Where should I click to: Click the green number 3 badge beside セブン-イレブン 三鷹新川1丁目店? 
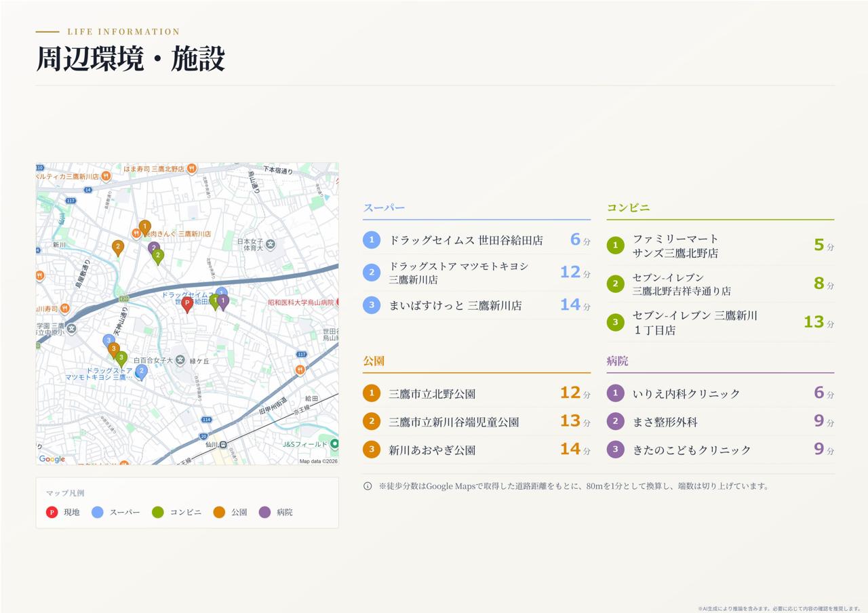[615, 322]
